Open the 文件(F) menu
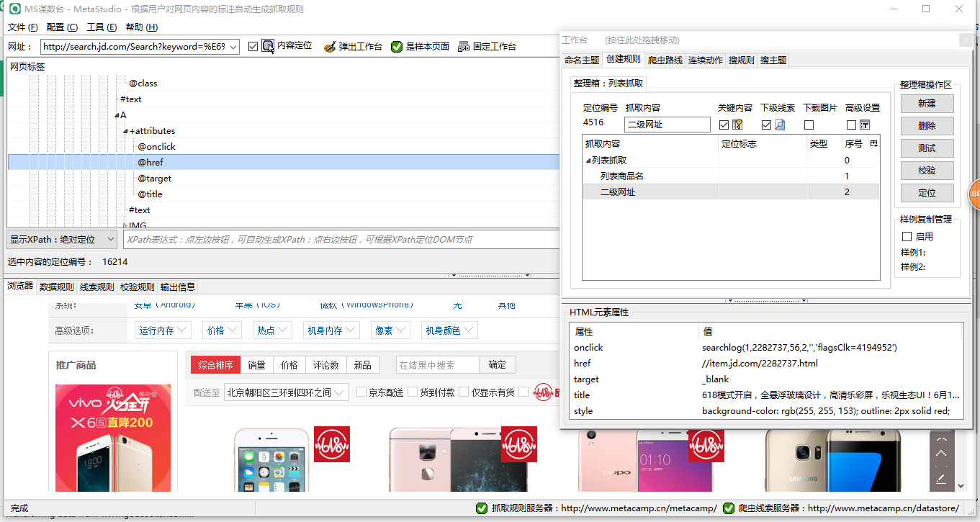The height and width of the screenshot is (522, 980). [22, 27]
